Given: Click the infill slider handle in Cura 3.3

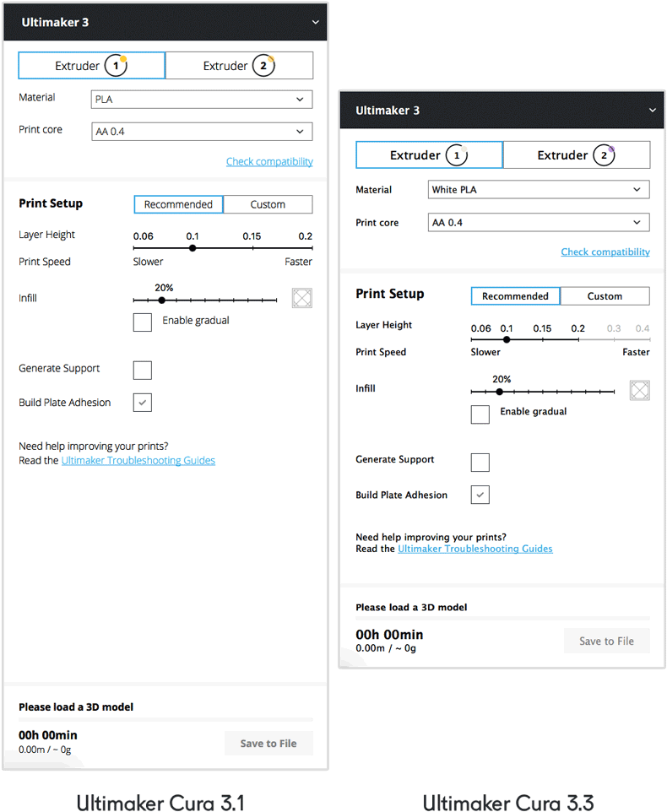Looking at the screenshot, I should coord(499,392).
